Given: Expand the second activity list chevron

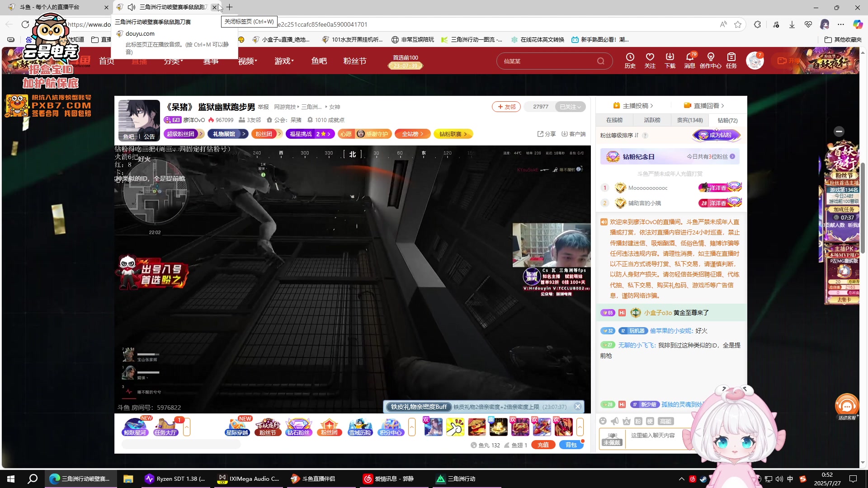Looking at the screenshot, I should [x=411, y=427].
